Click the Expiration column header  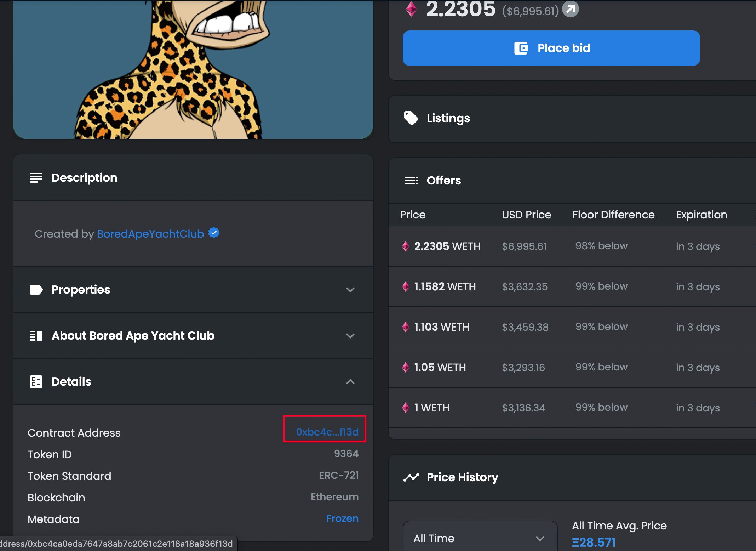click(701, 215)
